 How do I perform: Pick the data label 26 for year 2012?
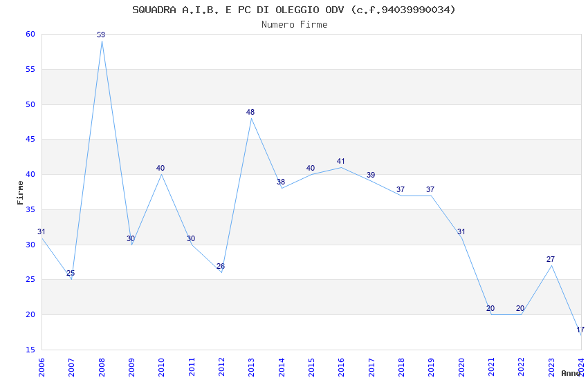click(x=221, y=266)
